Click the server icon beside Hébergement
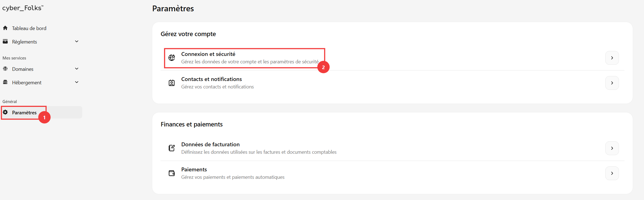The image size is (644, 200). [5, 82]
